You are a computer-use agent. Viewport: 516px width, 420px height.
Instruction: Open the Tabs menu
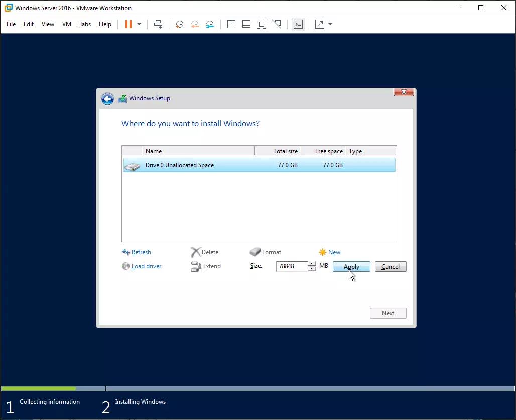[85, 24]
